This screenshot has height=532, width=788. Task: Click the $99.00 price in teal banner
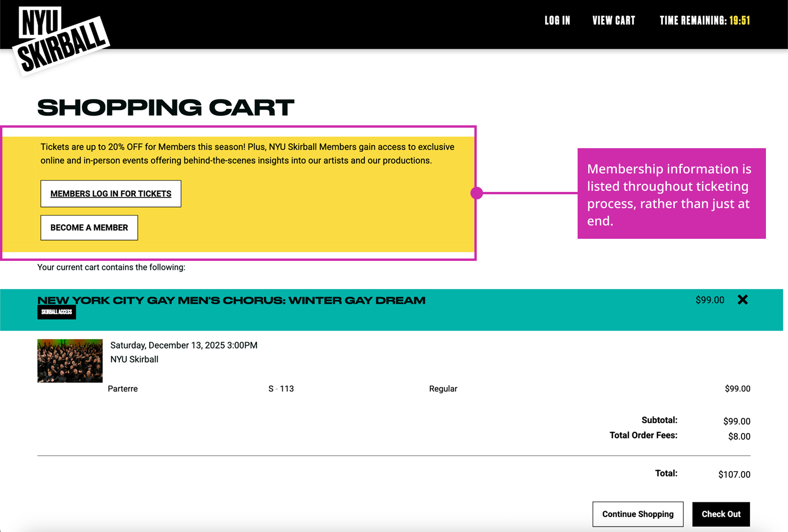710,300
